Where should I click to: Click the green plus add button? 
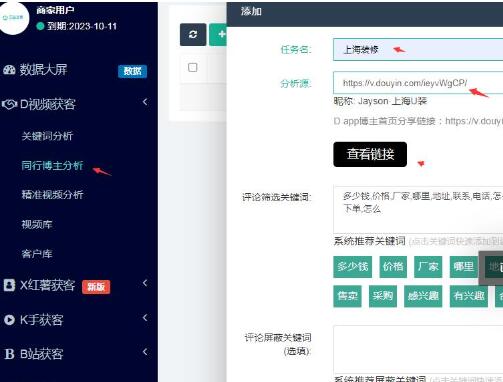pos(218,35)
